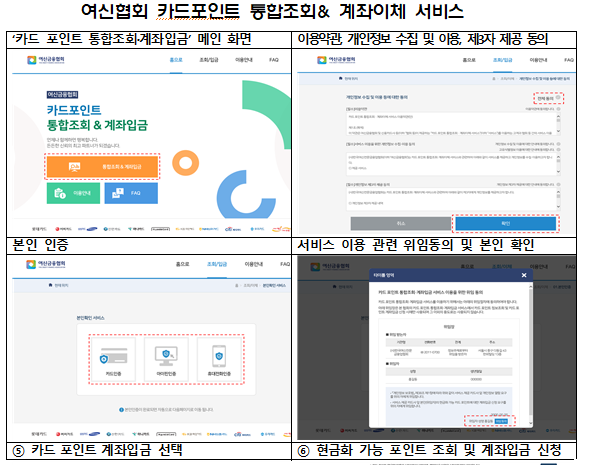Screen dimensions: 589x465
Task: Click info icon beside auto-redirect notice text
Action: point(121,410)
